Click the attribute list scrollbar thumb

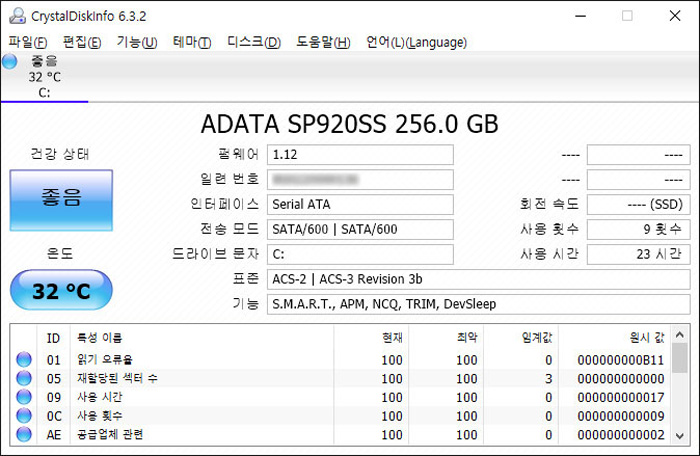coord(680,358)
